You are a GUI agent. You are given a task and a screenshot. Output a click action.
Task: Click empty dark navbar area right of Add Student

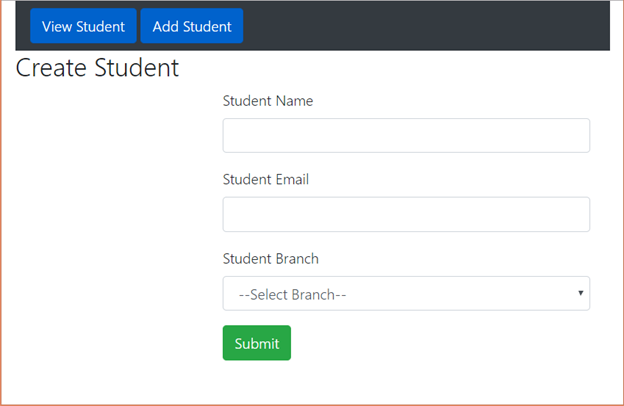pos(430,26)
